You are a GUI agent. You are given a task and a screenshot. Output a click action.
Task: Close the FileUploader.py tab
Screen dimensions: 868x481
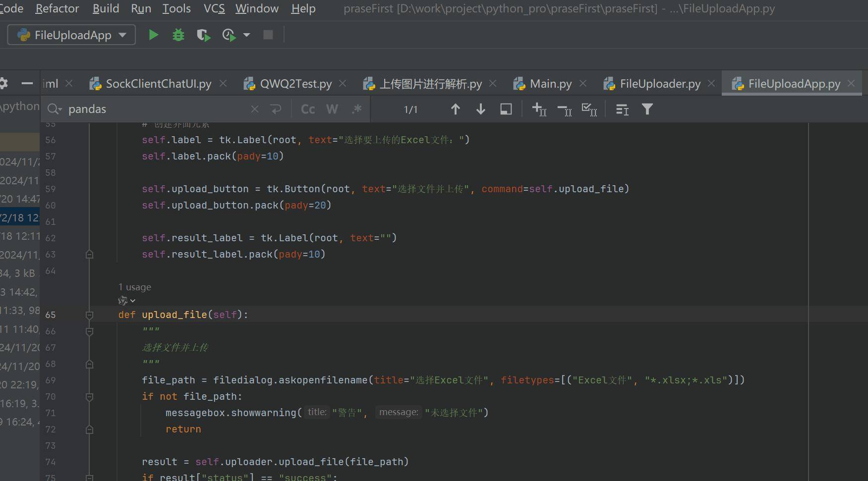coord(711,84)
